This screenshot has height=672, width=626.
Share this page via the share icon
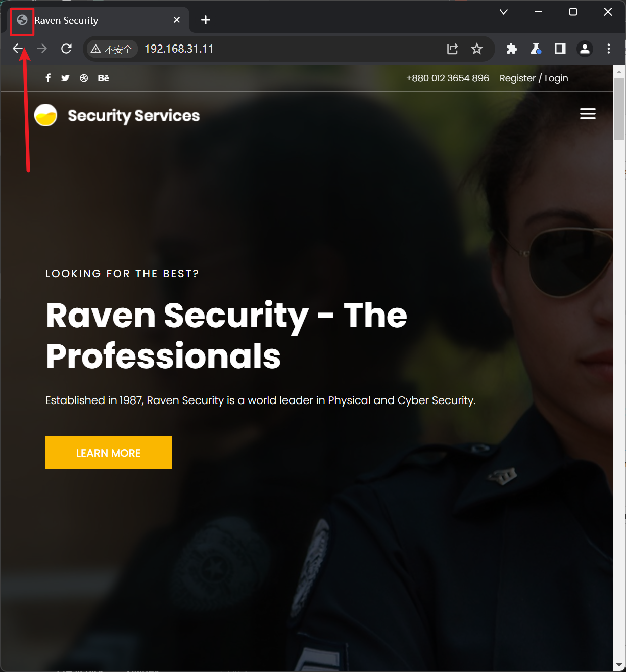point(452,49)
